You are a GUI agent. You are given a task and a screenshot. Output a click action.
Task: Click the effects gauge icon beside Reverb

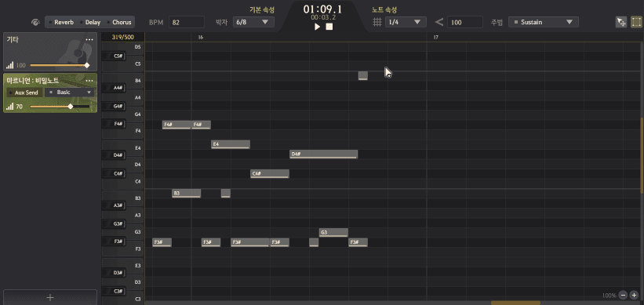click(x=36, y=22)
